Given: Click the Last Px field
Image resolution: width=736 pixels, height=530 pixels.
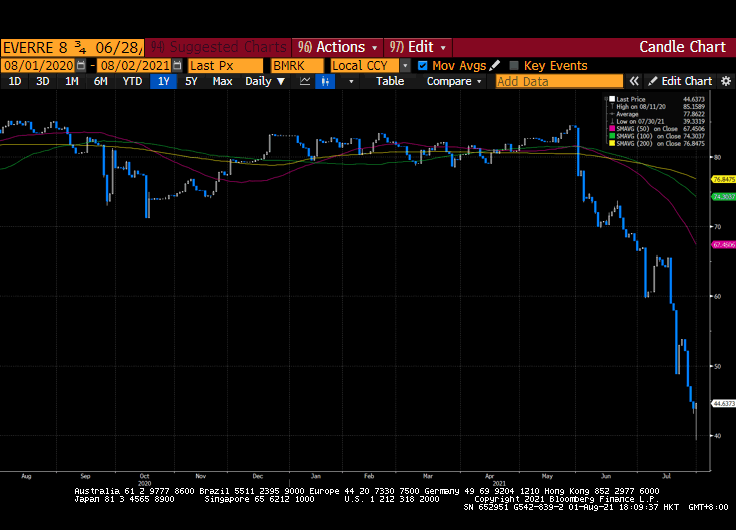Looking at the screenshot, I should point(225,65).
